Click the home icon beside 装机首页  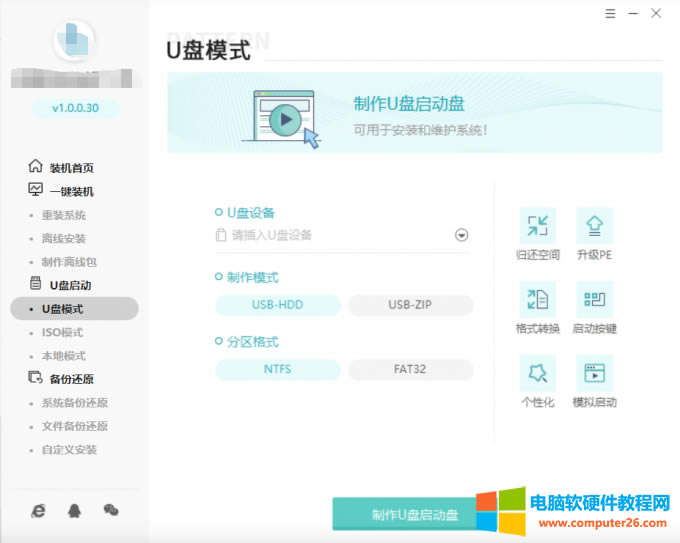[x=36, y=166]
